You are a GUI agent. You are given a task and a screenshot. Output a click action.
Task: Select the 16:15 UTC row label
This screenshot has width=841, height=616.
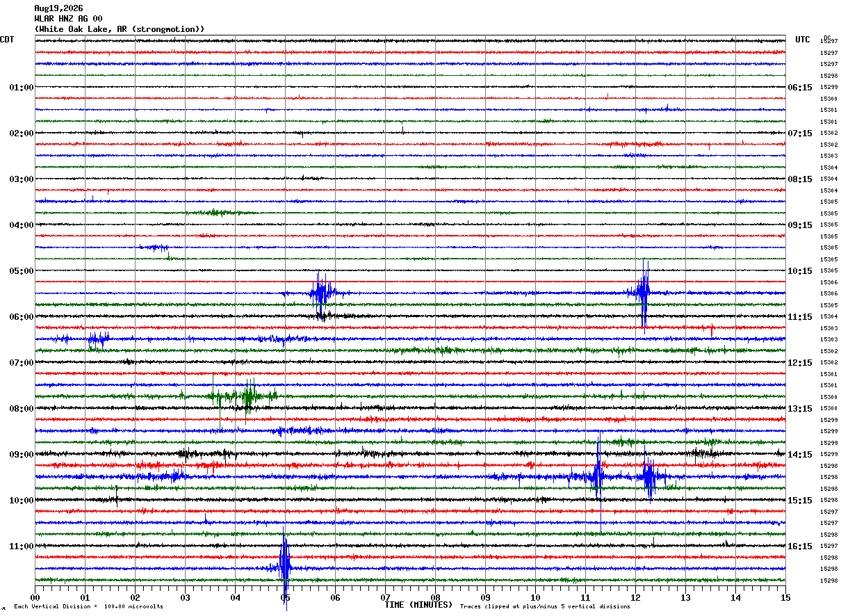(x=799, y=546)
